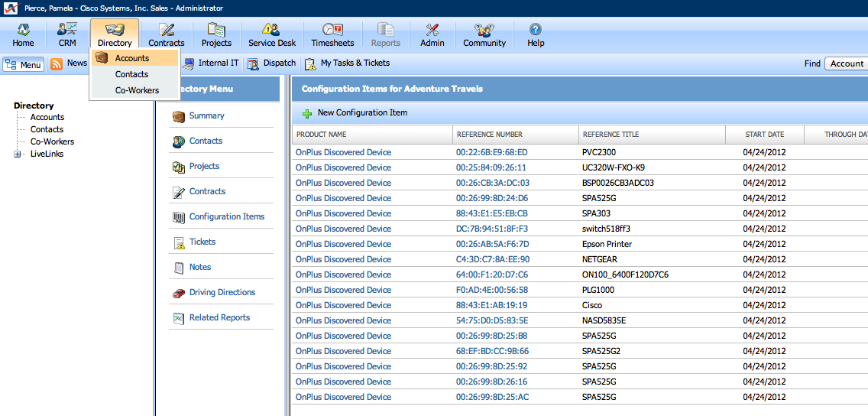The image size is (868, 416).
Task: Open the Home module icon
Action: coord(23,30)
